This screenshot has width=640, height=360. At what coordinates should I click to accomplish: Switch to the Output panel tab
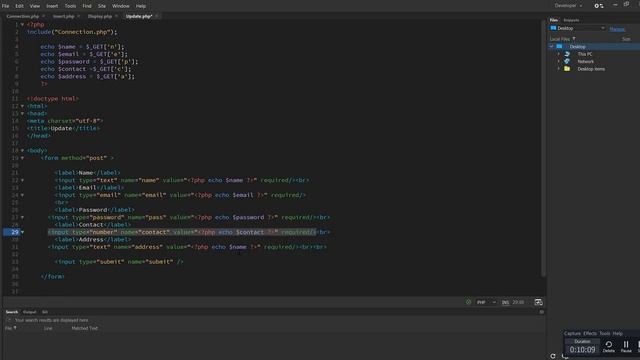pyautogui.click(x=29, y=312)
